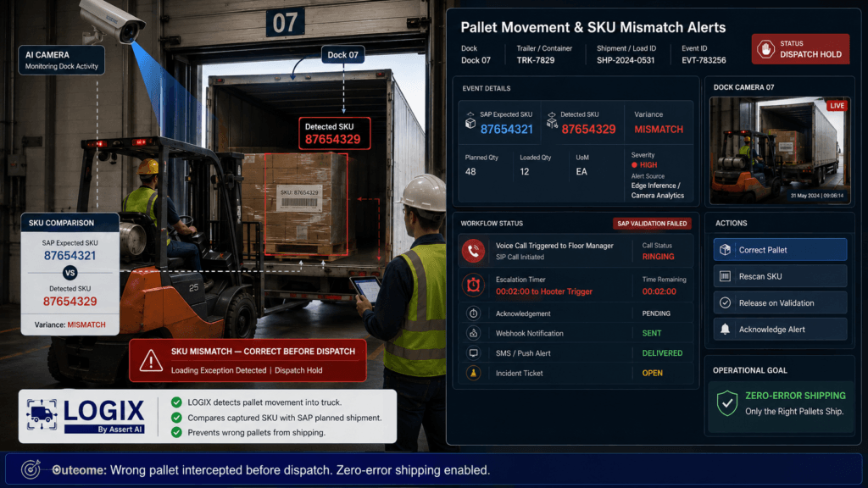Click 'Pallet Movement & SKU Mismatch Alerts' title
The height and width of the screenshot is (488, 868).
pyautogui.click(x=593, y=28)
